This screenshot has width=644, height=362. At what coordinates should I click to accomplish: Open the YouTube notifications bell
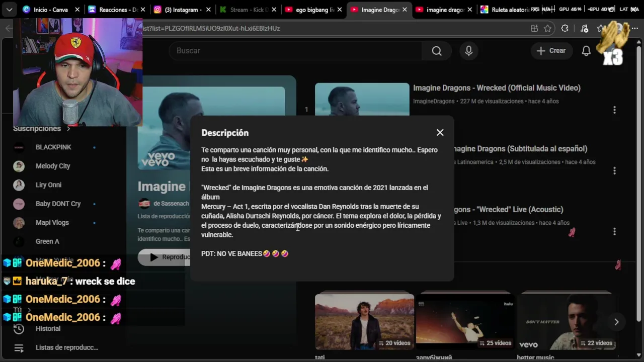pos(586,51)
